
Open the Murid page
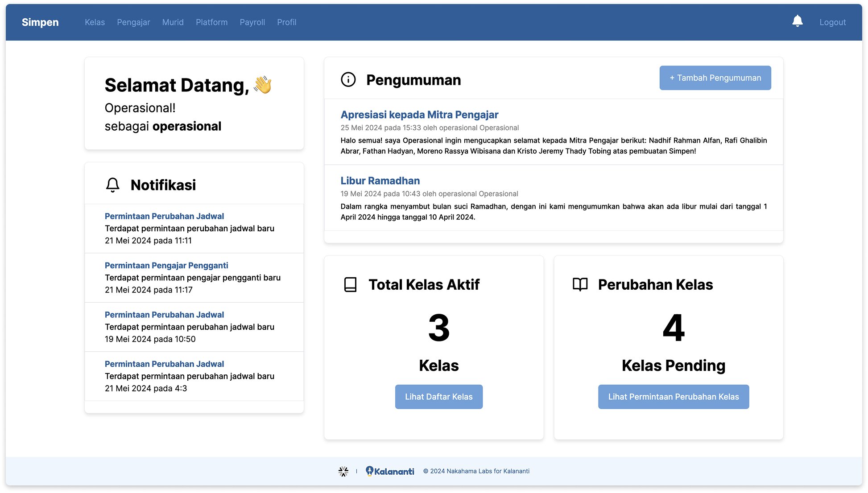[x=173, y=22]
